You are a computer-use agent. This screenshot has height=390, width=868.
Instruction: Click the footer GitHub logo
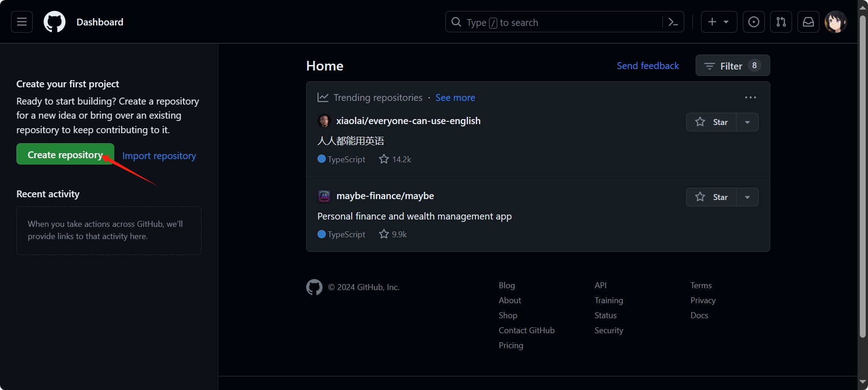[314, 287]
